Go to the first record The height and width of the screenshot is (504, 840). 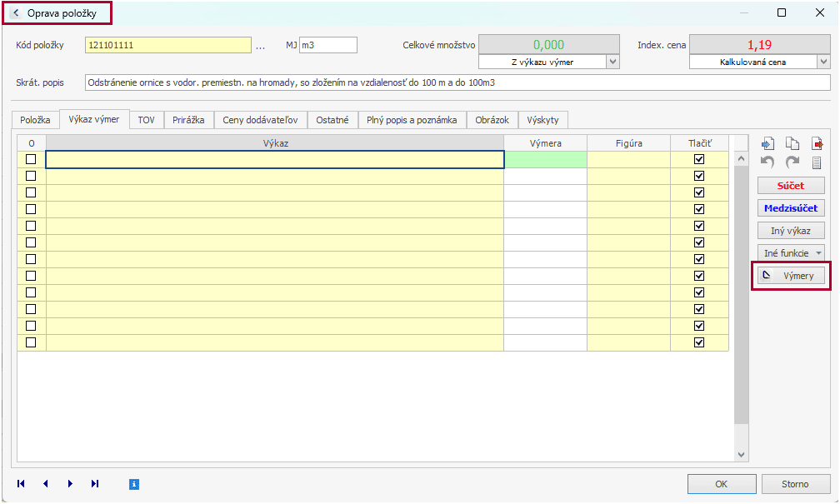pyautogui.click(x=21, y=483)
